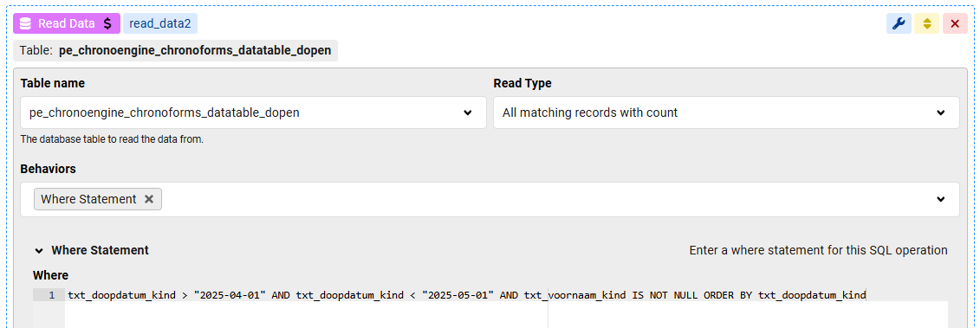980x328 pixels.
Task: Click line number 1 in the code gutter
Action: click(51, 295)
